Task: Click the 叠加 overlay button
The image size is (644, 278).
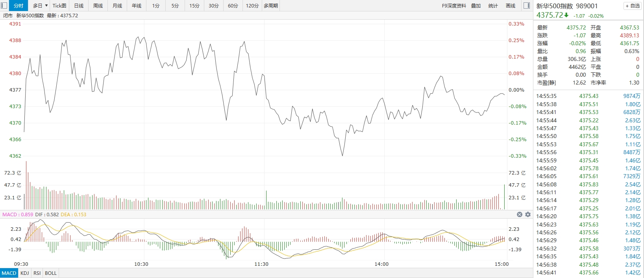Action: (x=476, y=6)
